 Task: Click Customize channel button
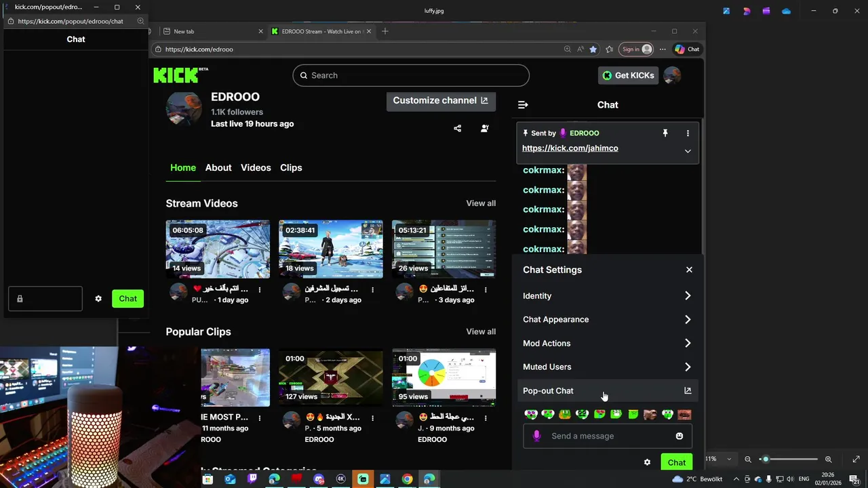coord(441,100)
